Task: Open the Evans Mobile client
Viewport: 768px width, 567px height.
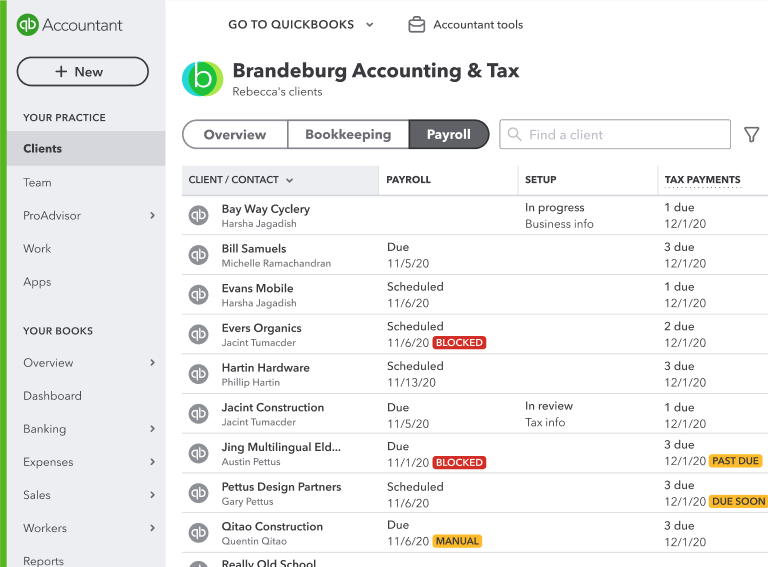Action: (x=257, y=288)
